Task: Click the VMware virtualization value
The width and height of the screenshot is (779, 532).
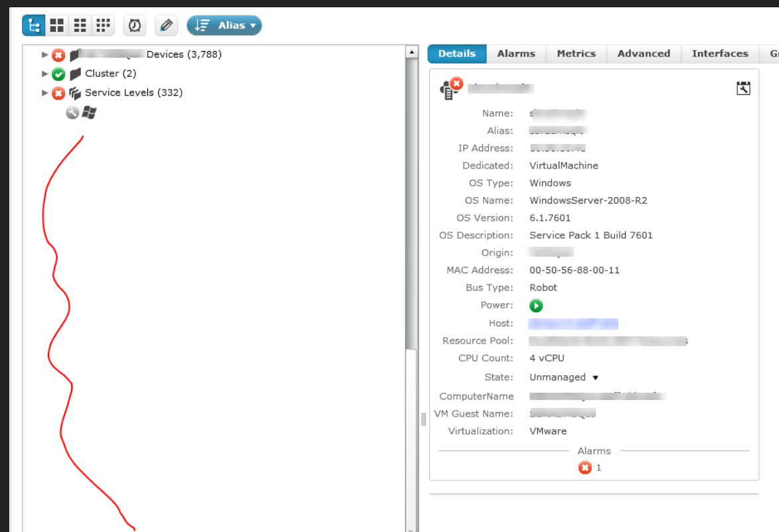Action: [547, 431]
